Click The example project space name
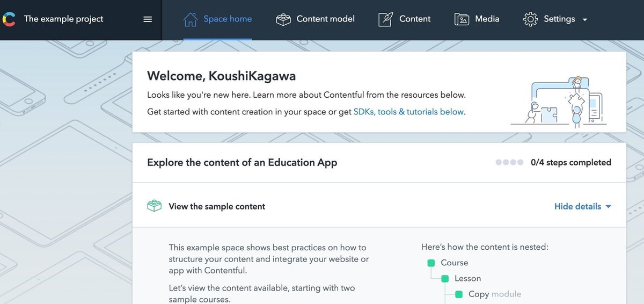Image resolution: width=644 pixels, height=304 pixels. [x=63, y=19]
